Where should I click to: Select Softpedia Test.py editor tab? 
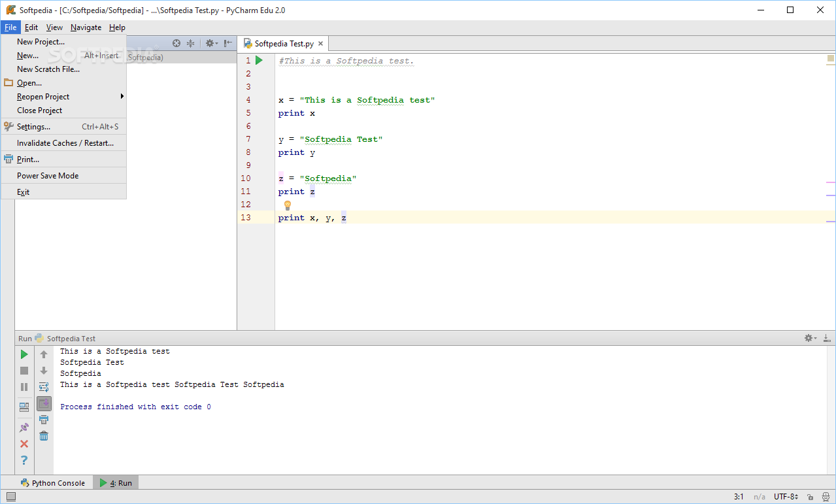tap(283, 44)
